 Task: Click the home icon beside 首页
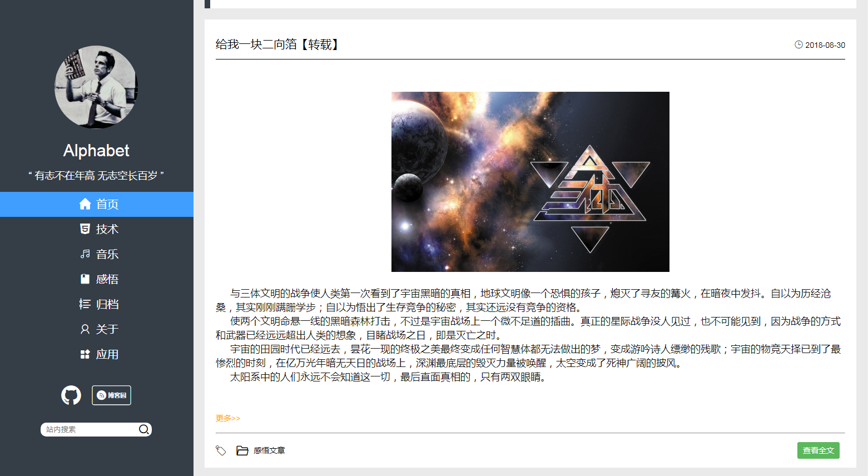pos(85,204)
